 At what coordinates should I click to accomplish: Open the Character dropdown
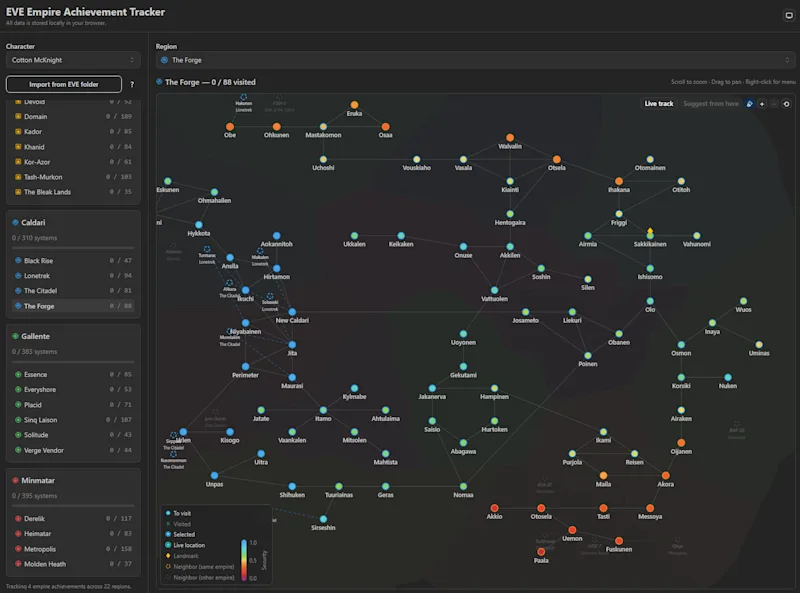coord(73,60)
